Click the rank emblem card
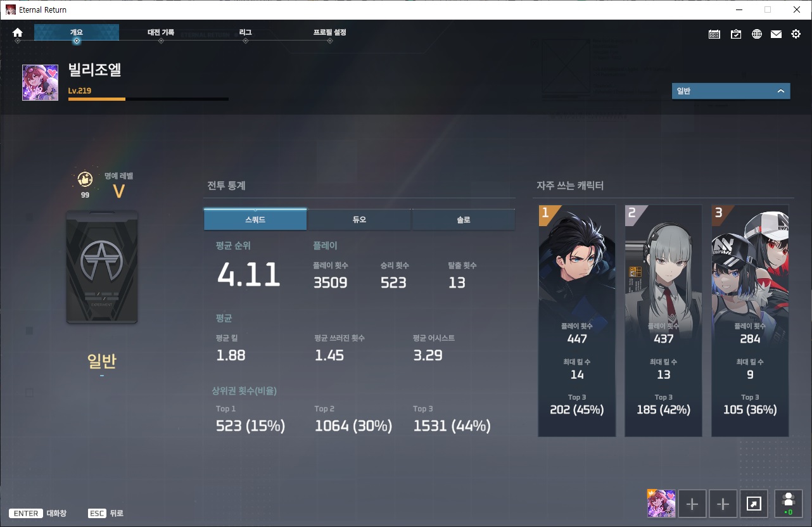 coord(102,267)
